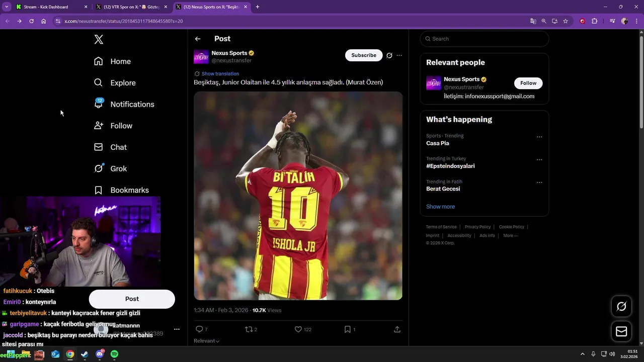
Task: Open Chat in the sidebar
Action: click(x=110, y=147)
